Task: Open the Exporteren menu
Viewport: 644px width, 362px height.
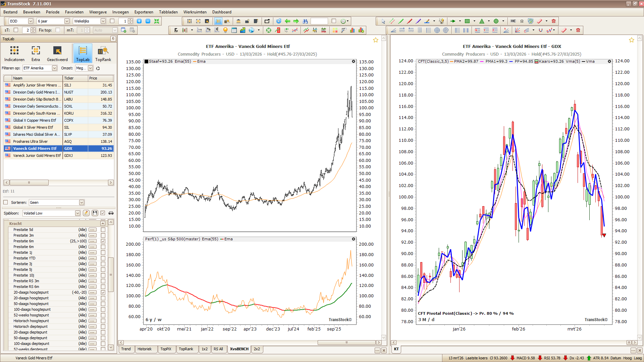Action: tap(144, 12)
